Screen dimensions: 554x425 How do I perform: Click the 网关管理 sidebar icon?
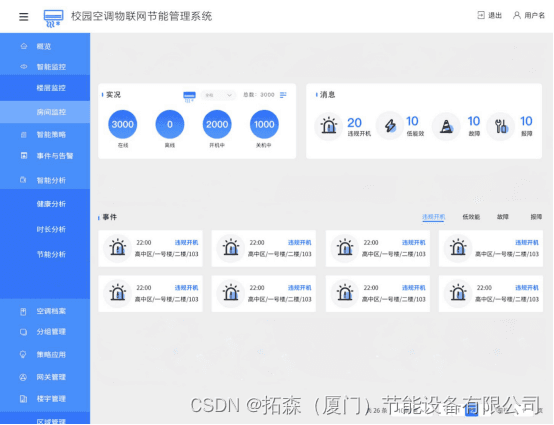[23, 377]
